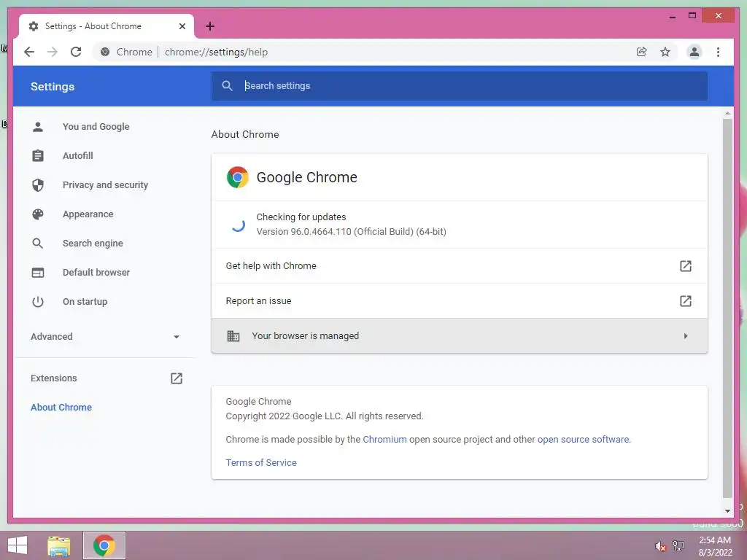This screenshot has width=747, height=560.
Task: Click the Google Chrome logo in About card
Action: click(238, 177)
